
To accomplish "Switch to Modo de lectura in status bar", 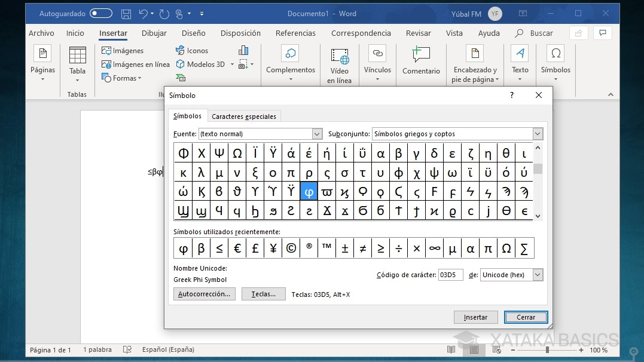I will (x=450, y=349).
